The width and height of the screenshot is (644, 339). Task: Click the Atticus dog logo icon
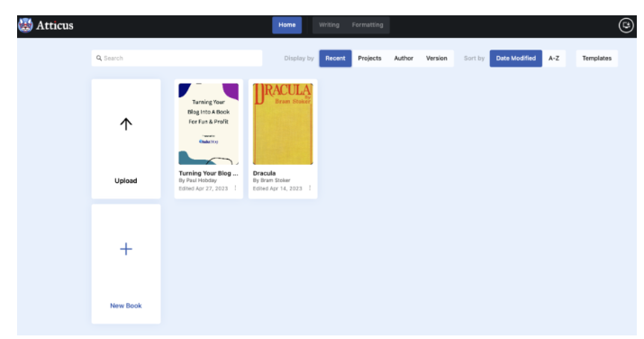25,25
